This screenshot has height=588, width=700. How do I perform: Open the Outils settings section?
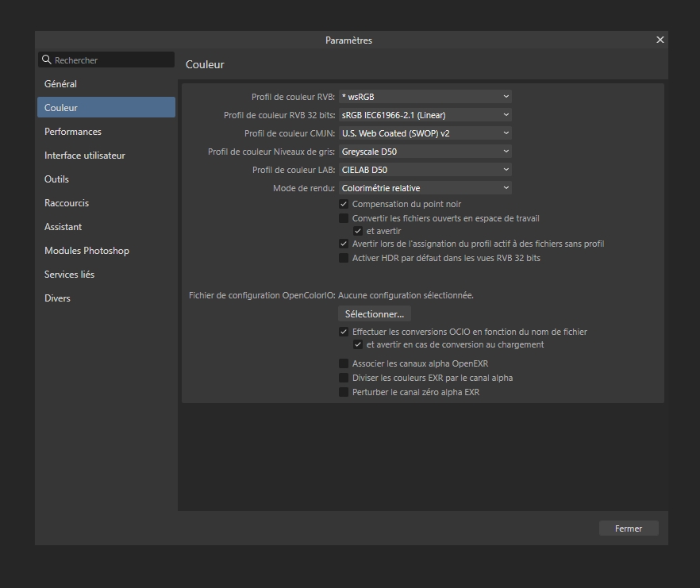106,179
